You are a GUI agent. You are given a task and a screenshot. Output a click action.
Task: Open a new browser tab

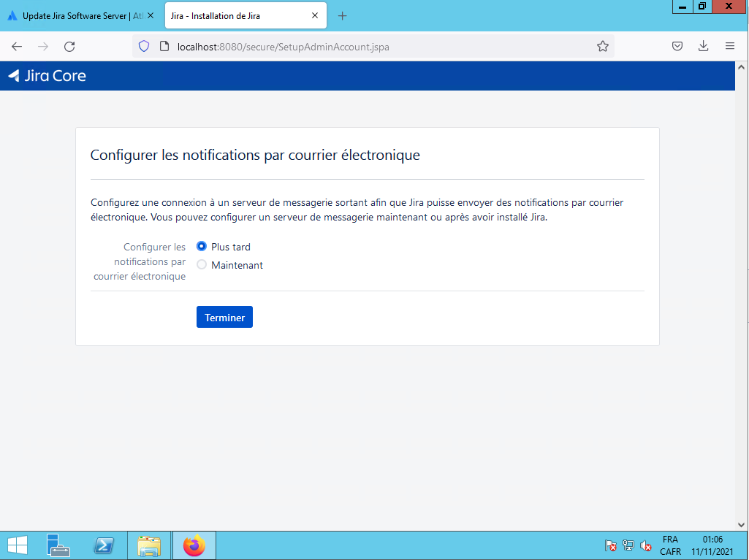(342, 16)
